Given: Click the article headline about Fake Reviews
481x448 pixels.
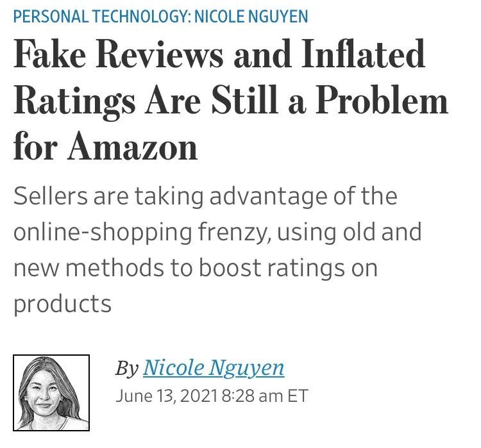Looking at the screenshot, I should pyautogui.click(x=231, y=100).
